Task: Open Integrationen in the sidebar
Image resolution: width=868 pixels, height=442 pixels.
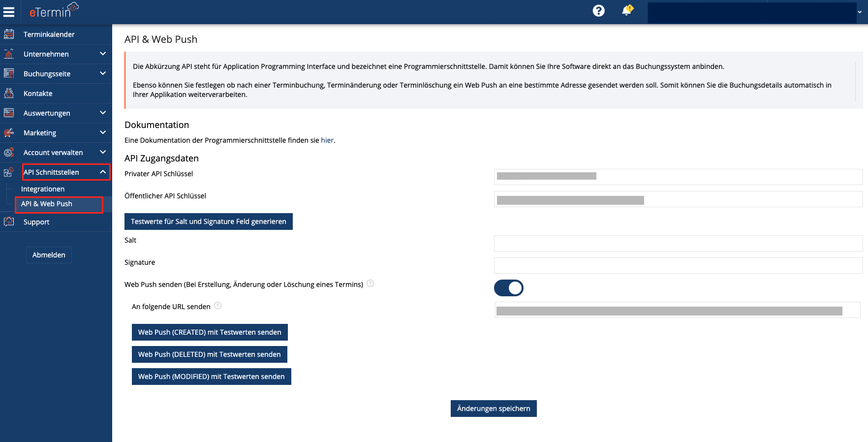Action: click(43, 189)
